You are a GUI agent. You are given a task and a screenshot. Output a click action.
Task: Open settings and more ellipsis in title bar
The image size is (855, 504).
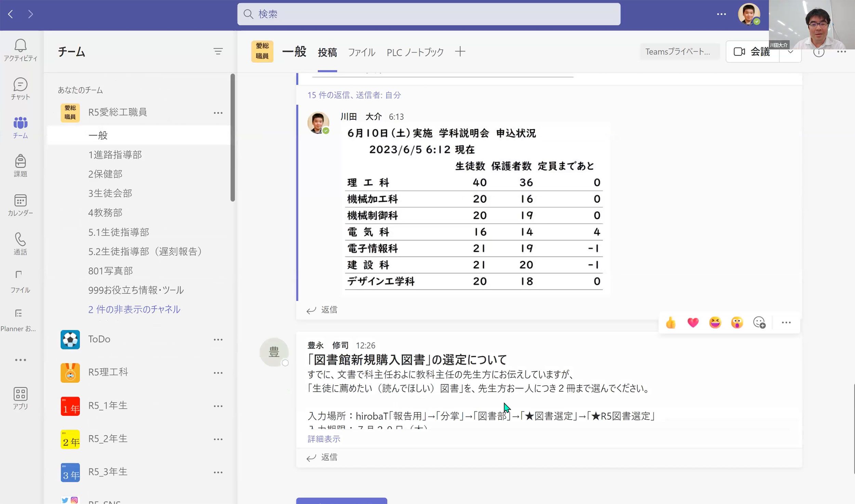point(721,14)
